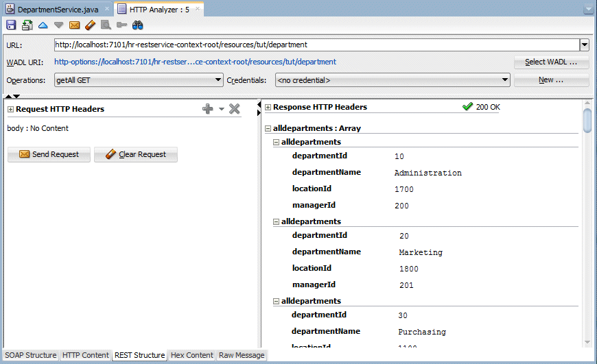Click the blue up-arrow previous message icon

[x=43, y=25]
